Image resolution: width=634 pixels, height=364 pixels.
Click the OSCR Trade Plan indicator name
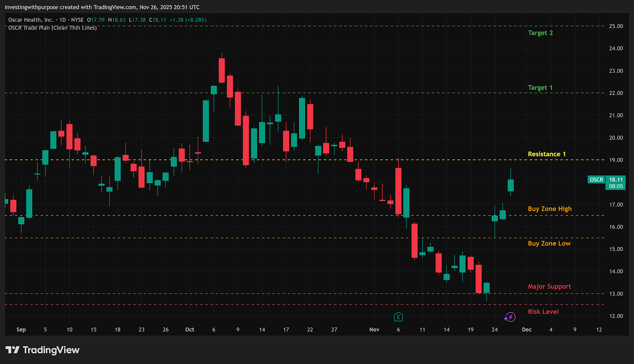(x=52, y=27)
